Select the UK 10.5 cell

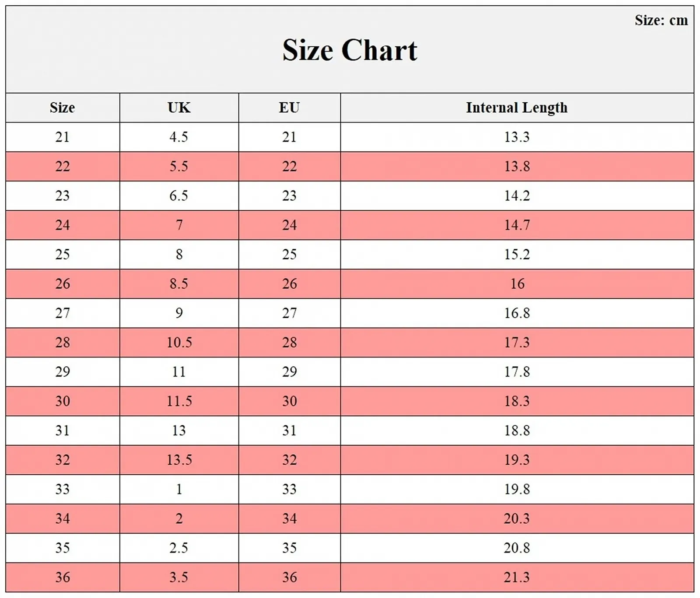(179, 342)
